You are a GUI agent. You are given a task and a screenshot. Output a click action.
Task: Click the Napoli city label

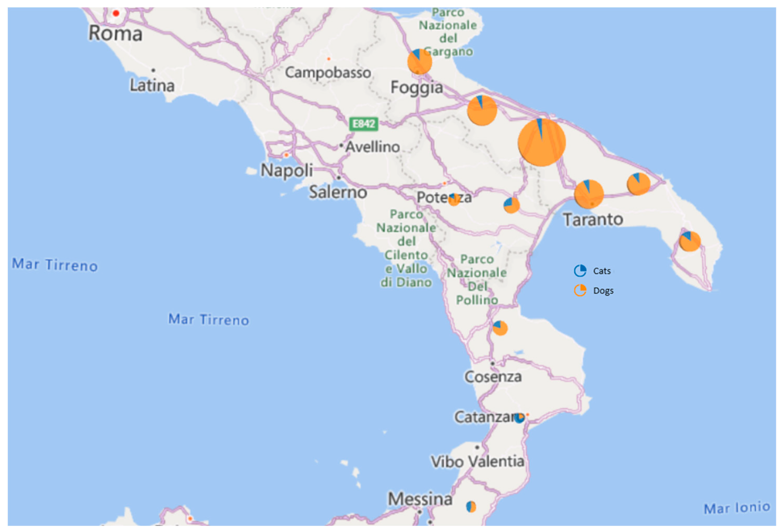[x=287, y=170]
